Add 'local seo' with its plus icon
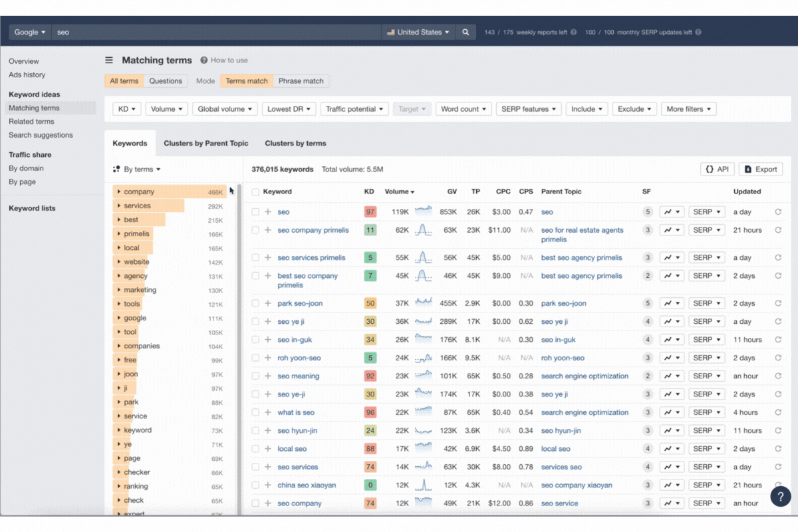 click(268, 449)
